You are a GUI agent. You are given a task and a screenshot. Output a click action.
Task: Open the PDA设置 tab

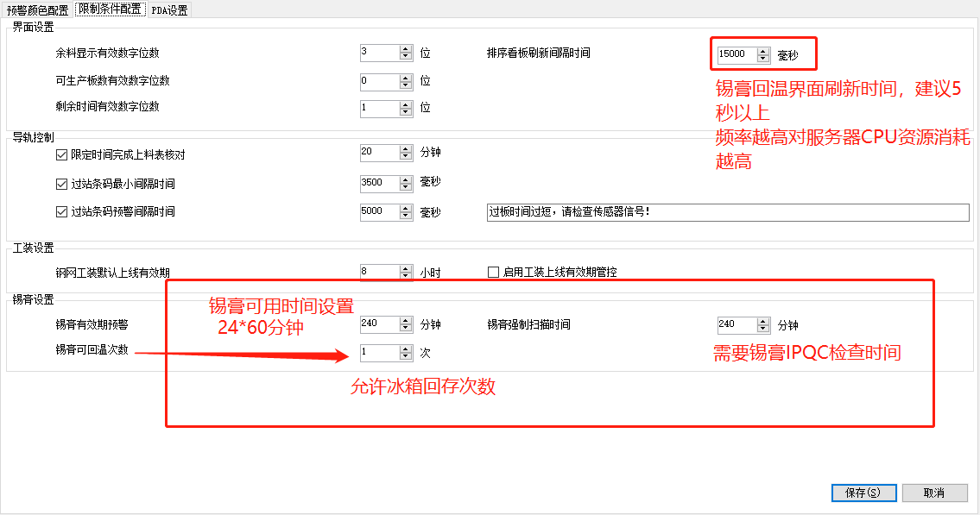click(169, 10)
